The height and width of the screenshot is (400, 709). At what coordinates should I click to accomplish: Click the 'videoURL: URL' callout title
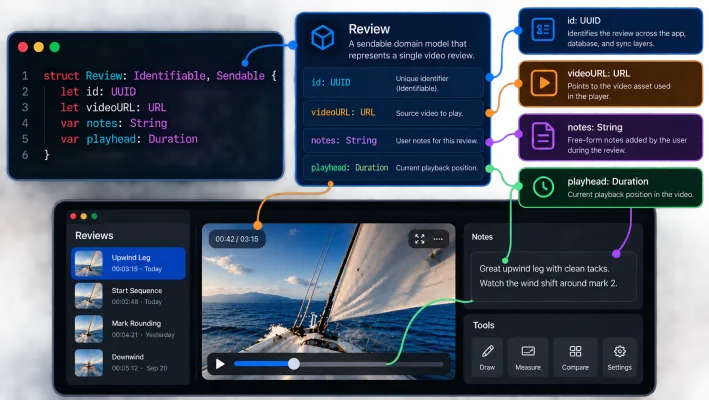(x=598, y=74)
